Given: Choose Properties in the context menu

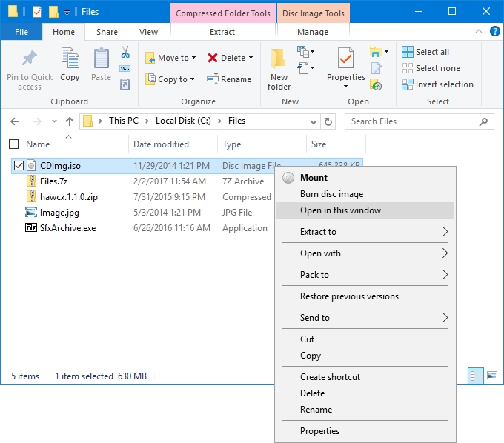Looking at the screenshot, I should coord(365,431).
